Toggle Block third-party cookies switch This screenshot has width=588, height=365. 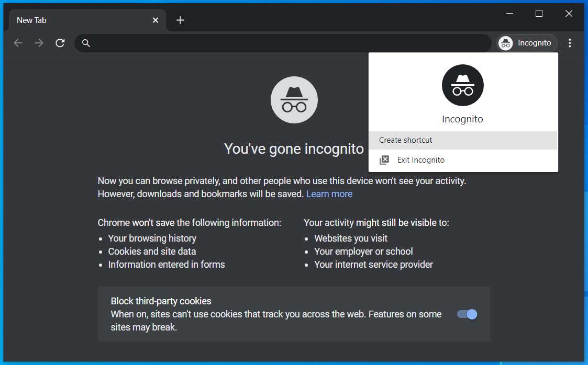coord(467,314)
